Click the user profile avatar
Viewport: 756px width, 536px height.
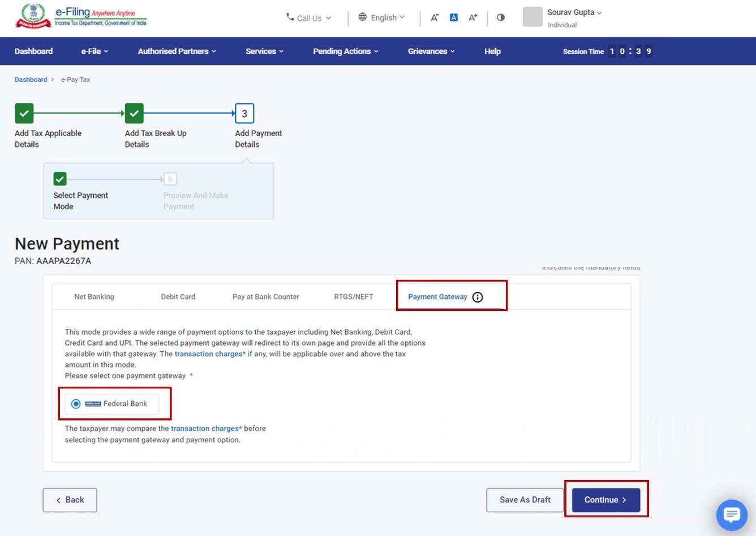532,17
